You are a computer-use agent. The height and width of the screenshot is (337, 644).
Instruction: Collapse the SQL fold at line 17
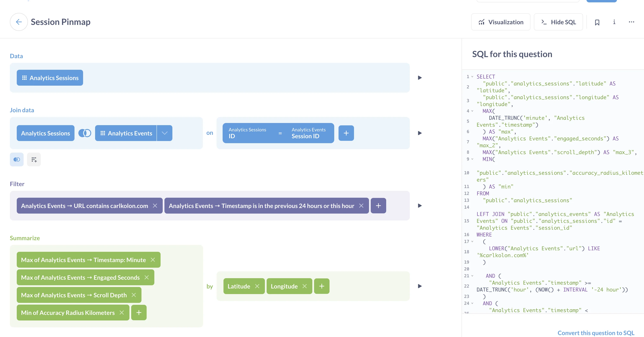click(472, 241)
